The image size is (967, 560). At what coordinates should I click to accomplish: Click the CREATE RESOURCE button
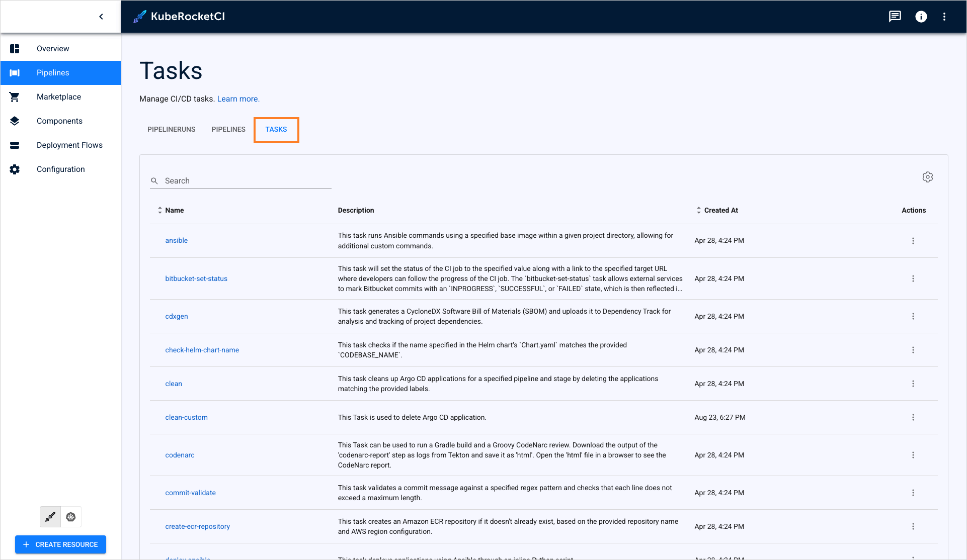[x=60, y=544]
